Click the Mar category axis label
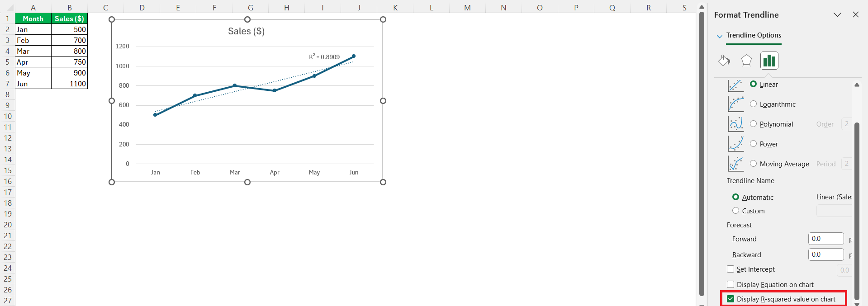The width and height of the screenshot is (868, 306). pos(235,172)
